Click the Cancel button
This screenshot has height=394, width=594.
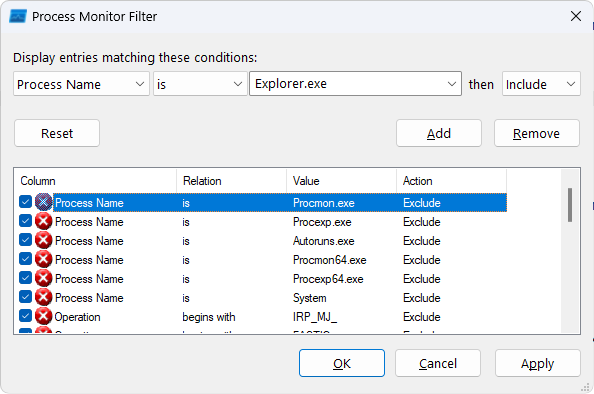click(438, 363)
